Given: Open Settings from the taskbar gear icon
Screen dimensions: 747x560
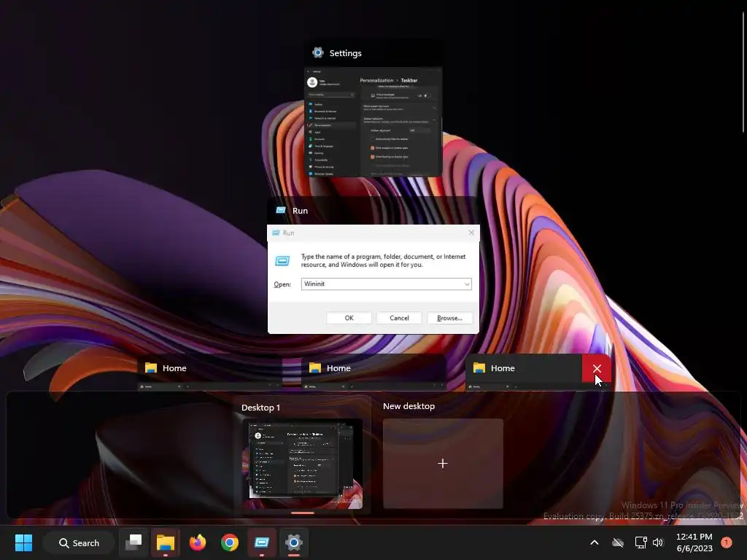Looking at the screenshot, I should tap(294, 542).
